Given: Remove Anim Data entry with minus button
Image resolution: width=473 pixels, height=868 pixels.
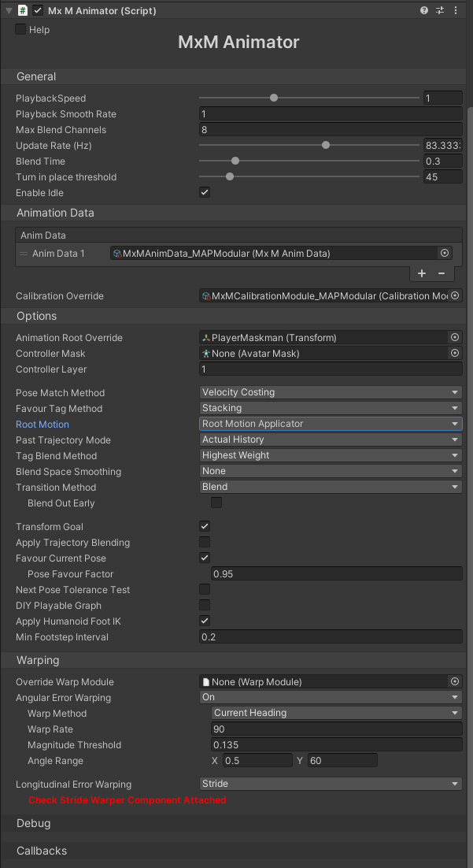Looking at the screenshot, I should click(x=441, y=273).
